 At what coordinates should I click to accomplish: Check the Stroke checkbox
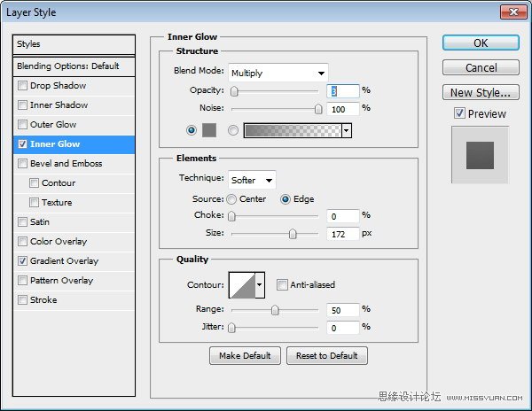click(x=22, y=300)
